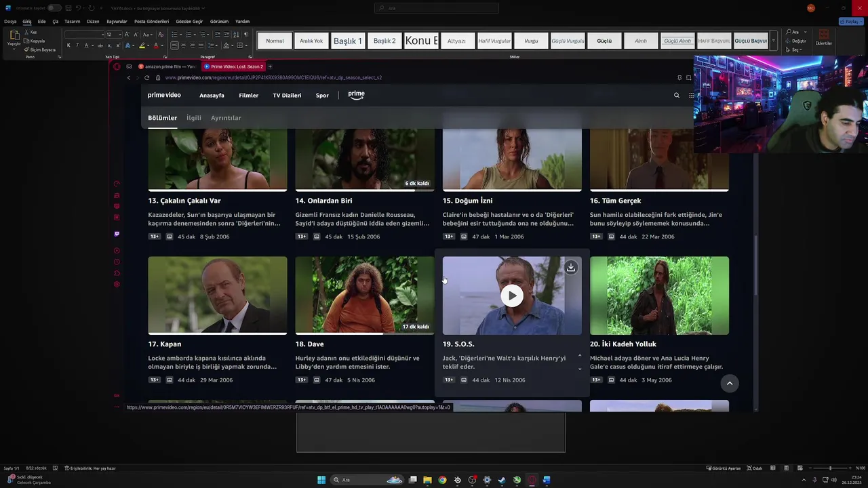Sort paragraph text A to Z
This screenshot has height=488, width=868.
coord(235,35)
